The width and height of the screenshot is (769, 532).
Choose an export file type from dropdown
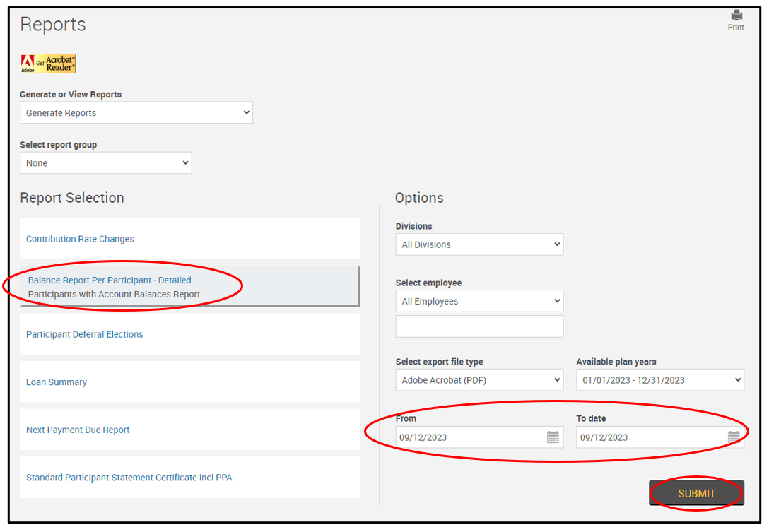pos(479,380)
